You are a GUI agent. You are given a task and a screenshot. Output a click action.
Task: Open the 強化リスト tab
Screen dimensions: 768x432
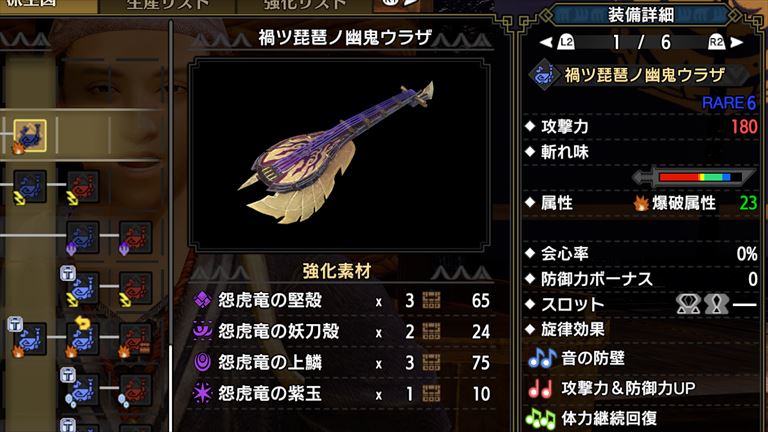305,5
